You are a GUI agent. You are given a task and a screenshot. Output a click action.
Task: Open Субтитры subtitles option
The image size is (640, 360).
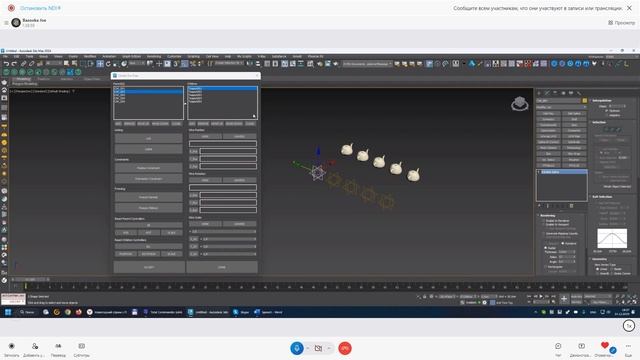click(x=82, y=349)
